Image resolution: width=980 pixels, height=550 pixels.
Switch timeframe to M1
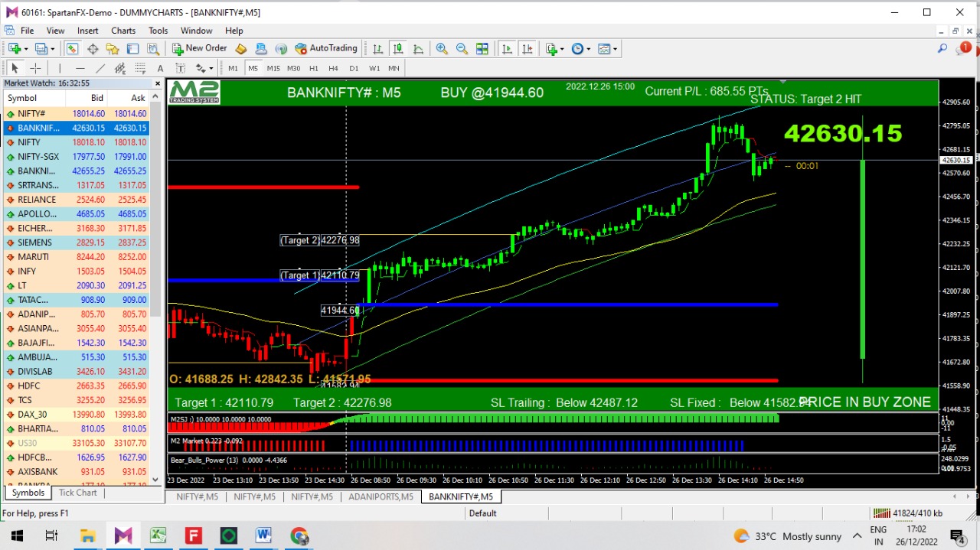coord(233,68)
